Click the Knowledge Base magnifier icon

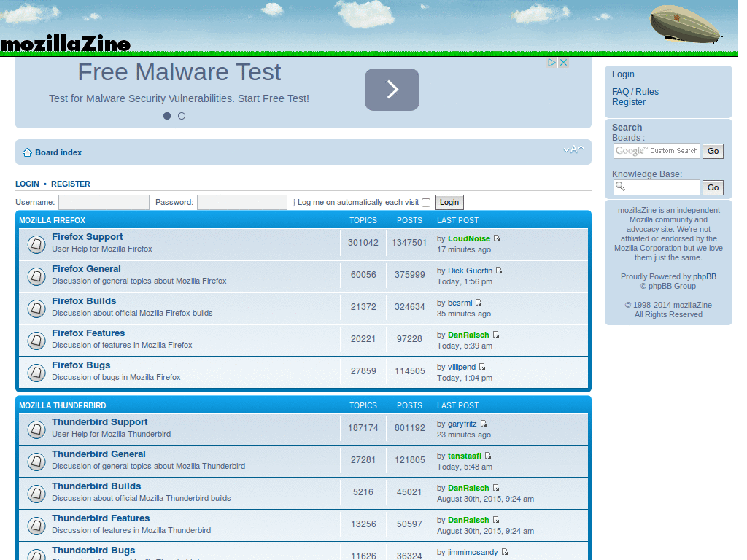620,186
